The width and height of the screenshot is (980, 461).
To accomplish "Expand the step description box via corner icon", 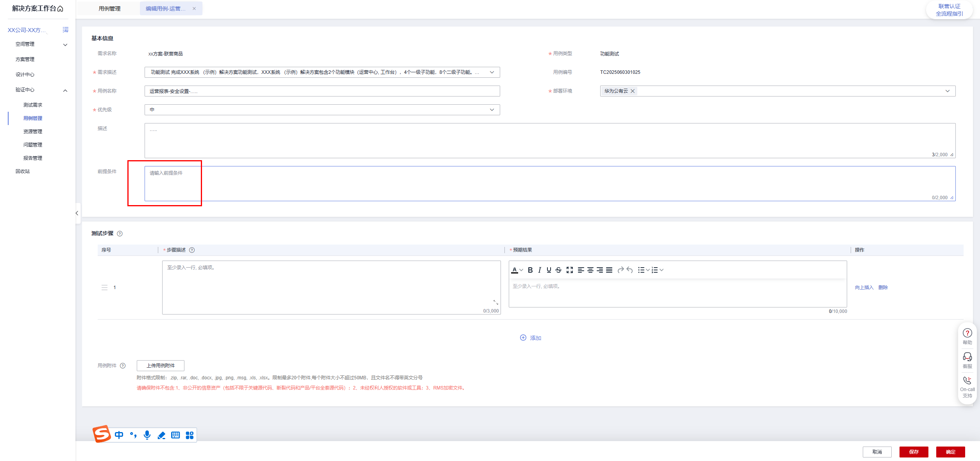I will [496, 302].
